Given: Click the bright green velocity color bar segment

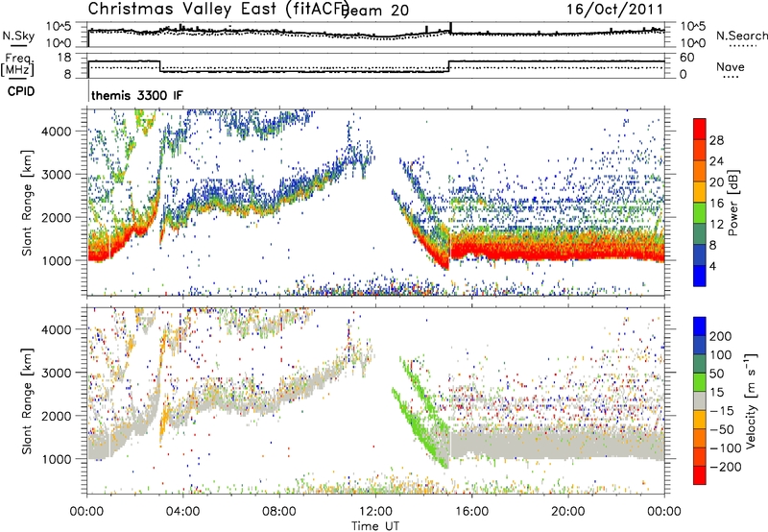Looking at the screenshot, I should tap(700, 382).
